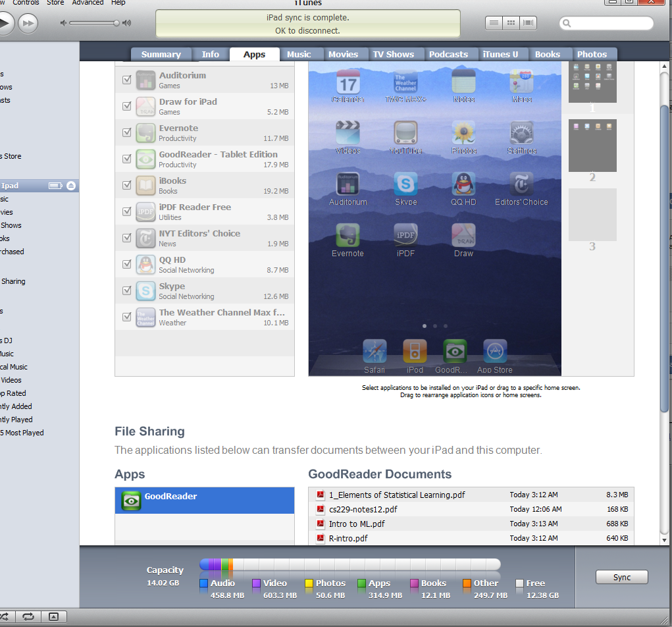Switch to Cover Flow view
This screenshot has height=627, width=672.
tap(528, 23)
